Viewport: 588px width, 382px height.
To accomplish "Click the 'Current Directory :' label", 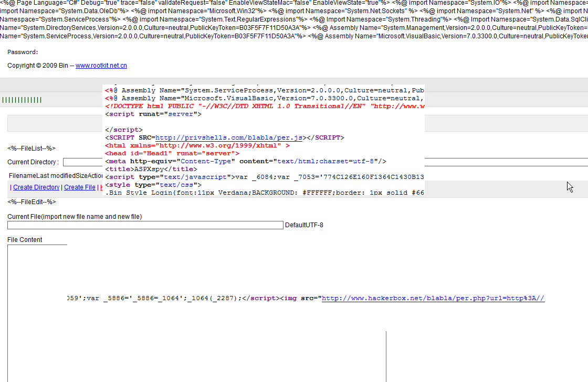I will (x=33, y=162).
